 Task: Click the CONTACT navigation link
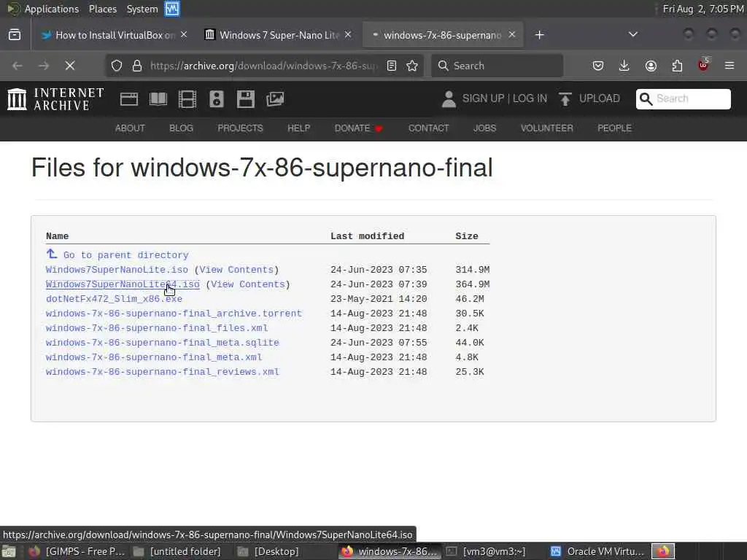[428, 128]
